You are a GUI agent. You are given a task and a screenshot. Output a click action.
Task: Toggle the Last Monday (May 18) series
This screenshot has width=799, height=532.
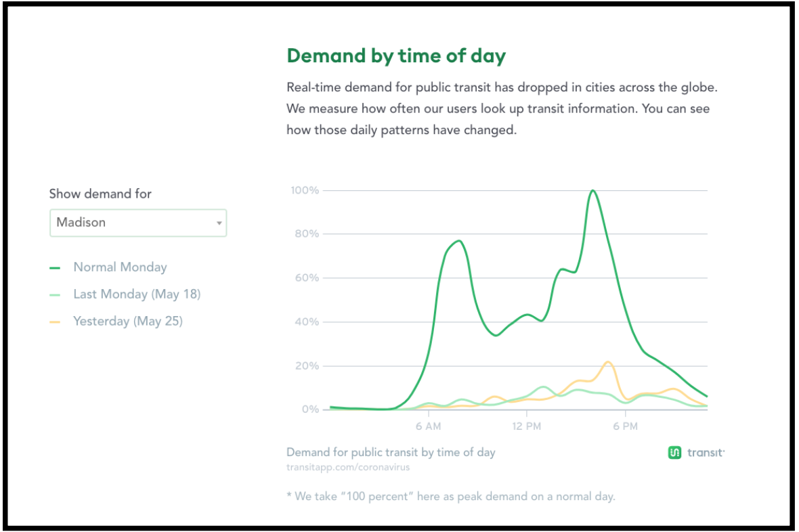pyautogui.click(x=137, y=294)
